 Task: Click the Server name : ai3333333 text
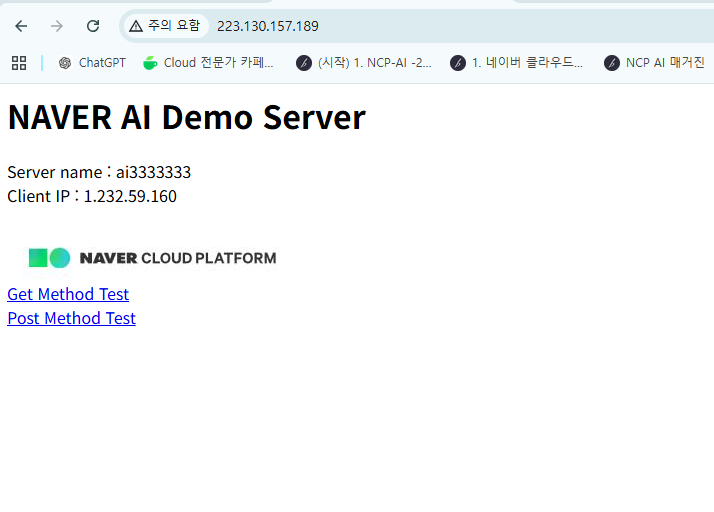click(99, 172)
